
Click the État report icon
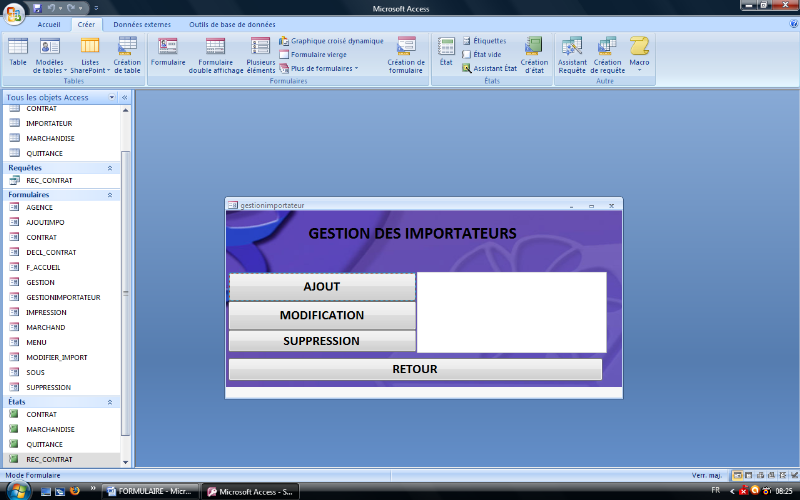tap(446, 51)
